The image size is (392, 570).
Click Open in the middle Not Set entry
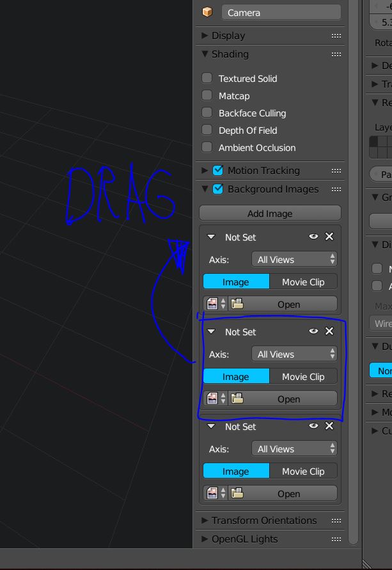point(283,399)
